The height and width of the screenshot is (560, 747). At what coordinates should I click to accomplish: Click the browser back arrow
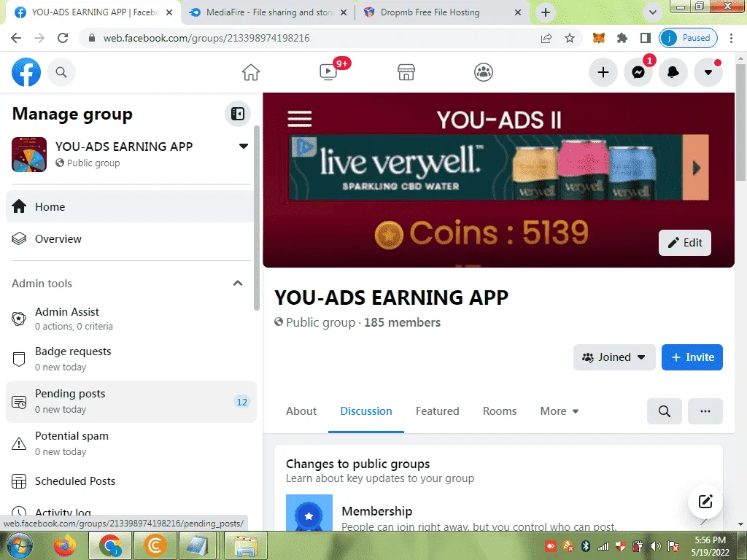[16, 38]
